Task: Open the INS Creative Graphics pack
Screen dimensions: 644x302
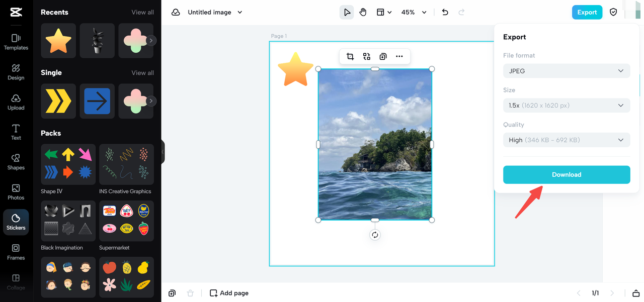Action: (x=126, y=164)
